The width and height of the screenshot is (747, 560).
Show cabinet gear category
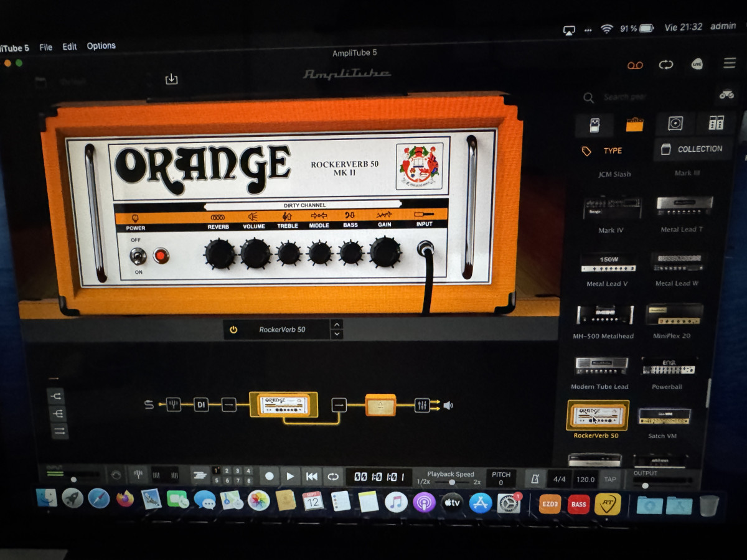(x=675, y=124)
